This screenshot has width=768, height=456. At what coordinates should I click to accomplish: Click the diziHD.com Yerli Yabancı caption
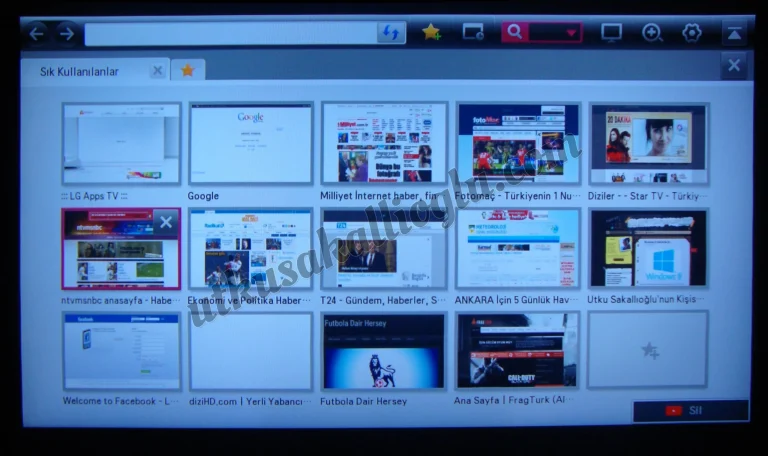[x=250, y=401]
